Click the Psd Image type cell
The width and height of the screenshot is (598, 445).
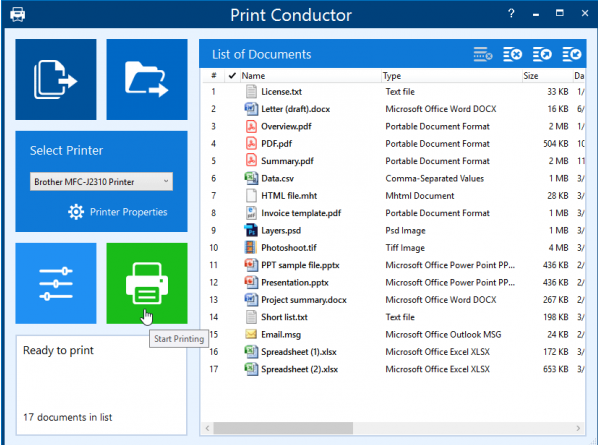pos(405,231)
